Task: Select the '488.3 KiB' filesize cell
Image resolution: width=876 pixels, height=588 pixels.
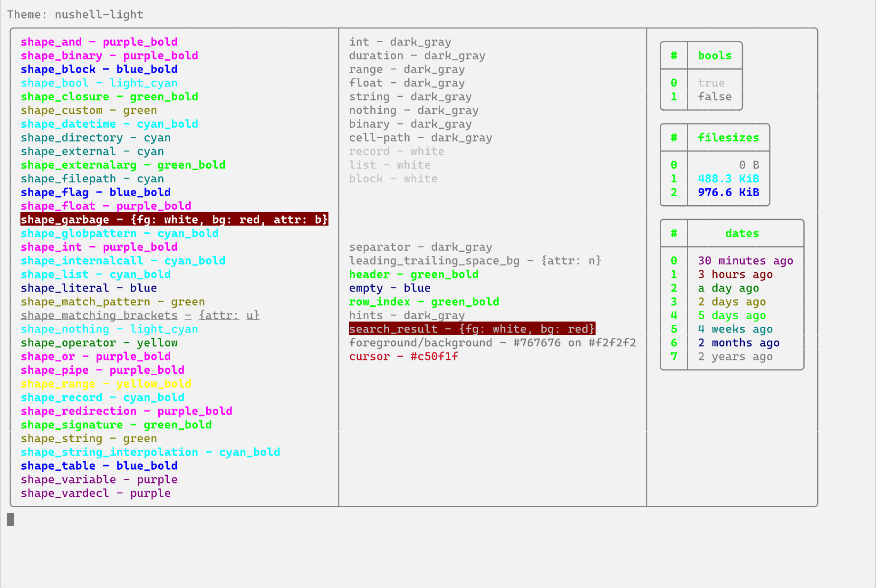Action: click(729, 179)
